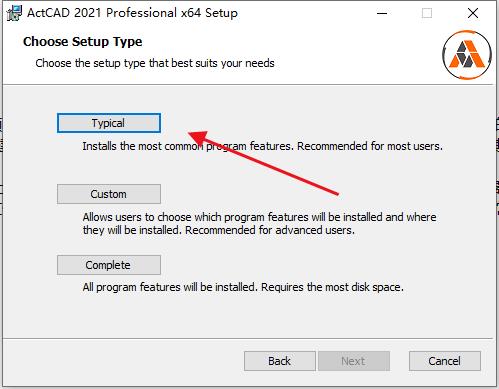The width and height of the screenshot is (499, 389).
Task: Click the ActCAD 2021 Professional x64 Setup title
Action: [132, 13]
